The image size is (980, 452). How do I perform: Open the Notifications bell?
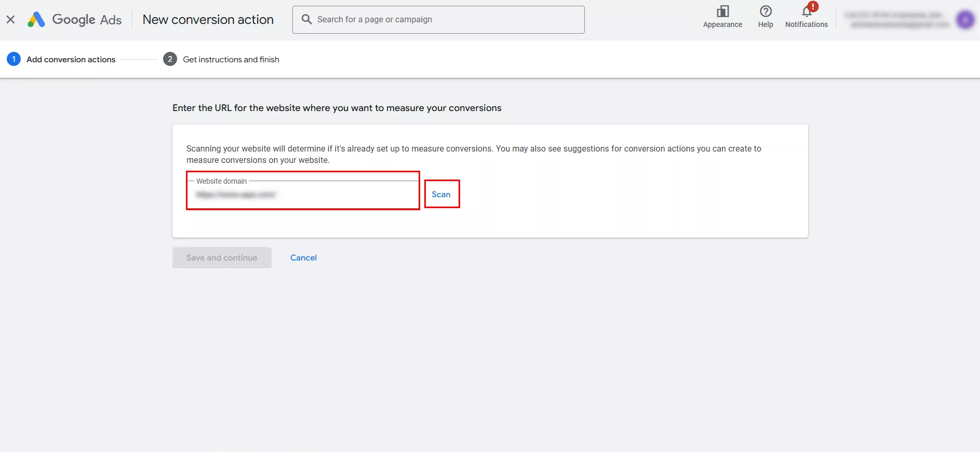pos(806,12)
